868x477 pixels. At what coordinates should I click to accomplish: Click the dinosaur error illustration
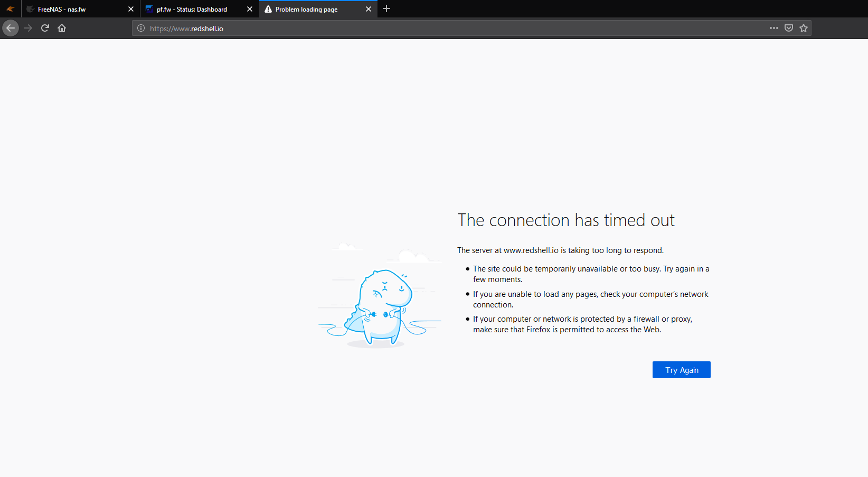(x=380, y=295)
